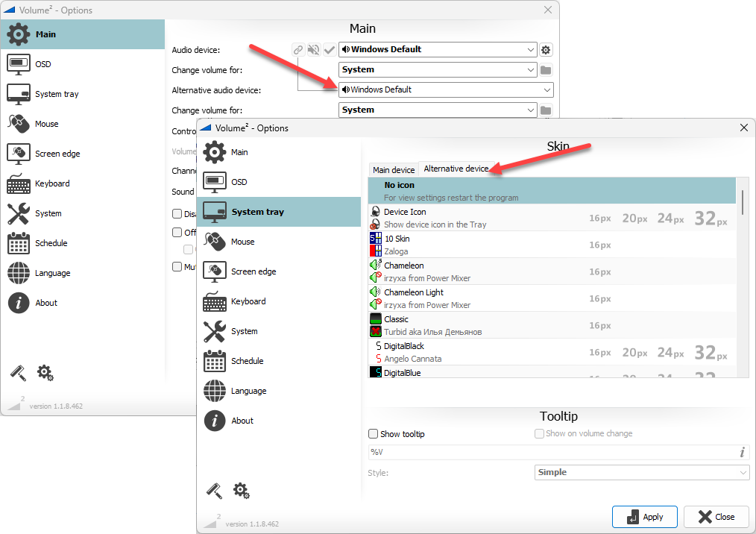Click the Close button
The image size is (756, 534).
tap(716, 517)
